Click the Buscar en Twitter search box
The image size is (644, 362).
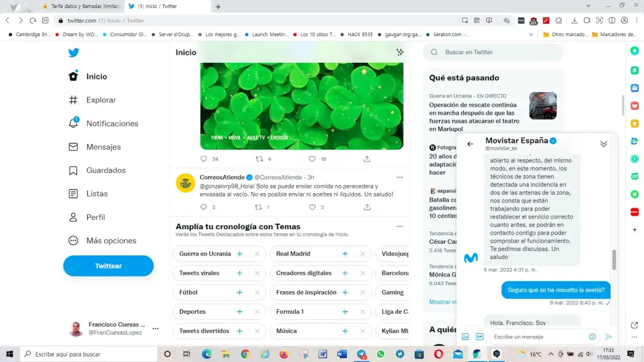click(493, 52)
